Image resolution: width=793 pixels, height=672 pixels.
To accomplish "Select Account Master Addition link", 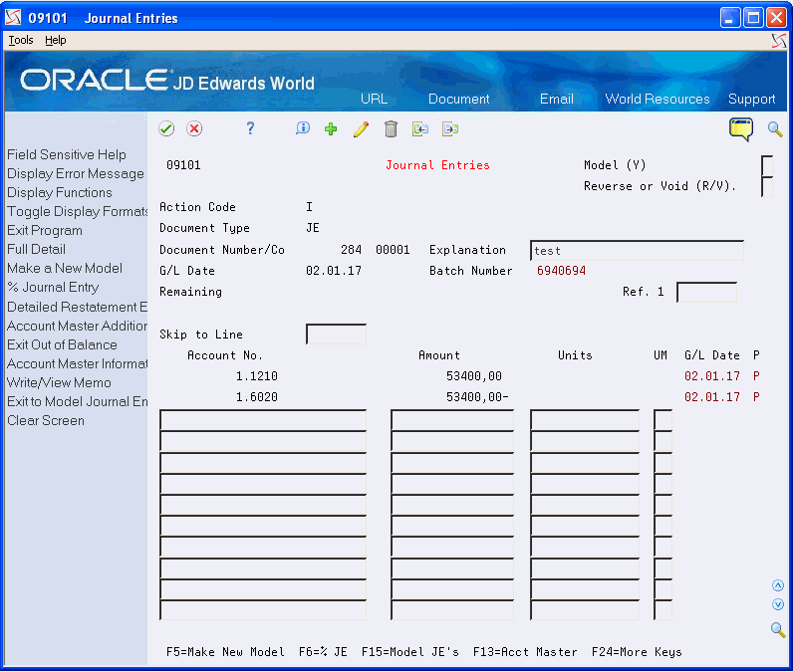I will pyautogui.click(x=77, y=326).
